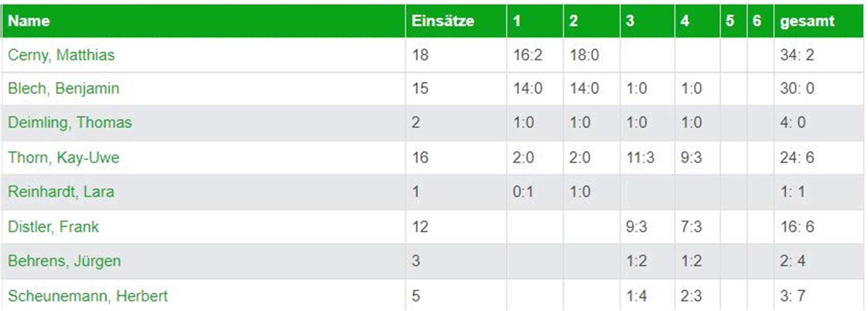This screenshot has height=311, width=868.
Task: Select Cerny's gesamt cell 34: 2
Action: 819,55
